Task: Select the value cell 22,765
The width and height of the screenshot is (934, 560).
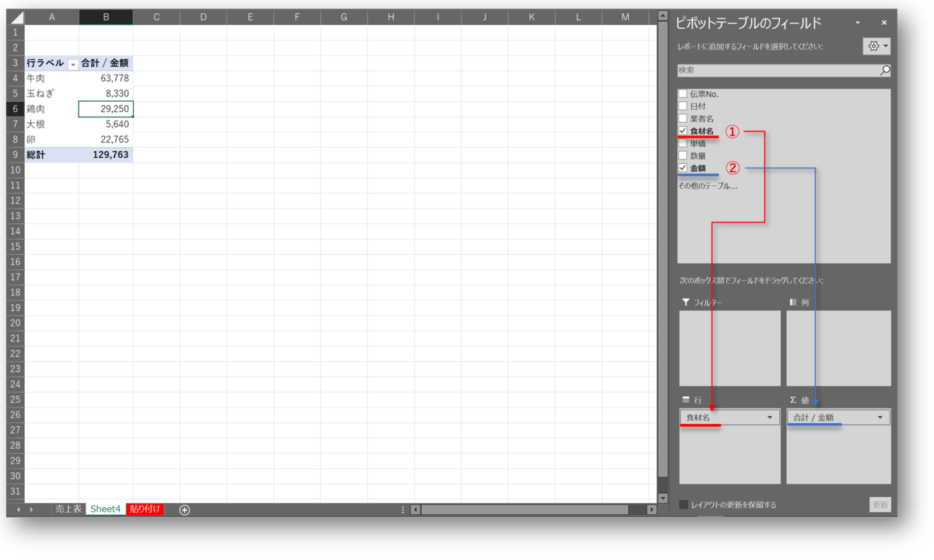Action: 106,139
